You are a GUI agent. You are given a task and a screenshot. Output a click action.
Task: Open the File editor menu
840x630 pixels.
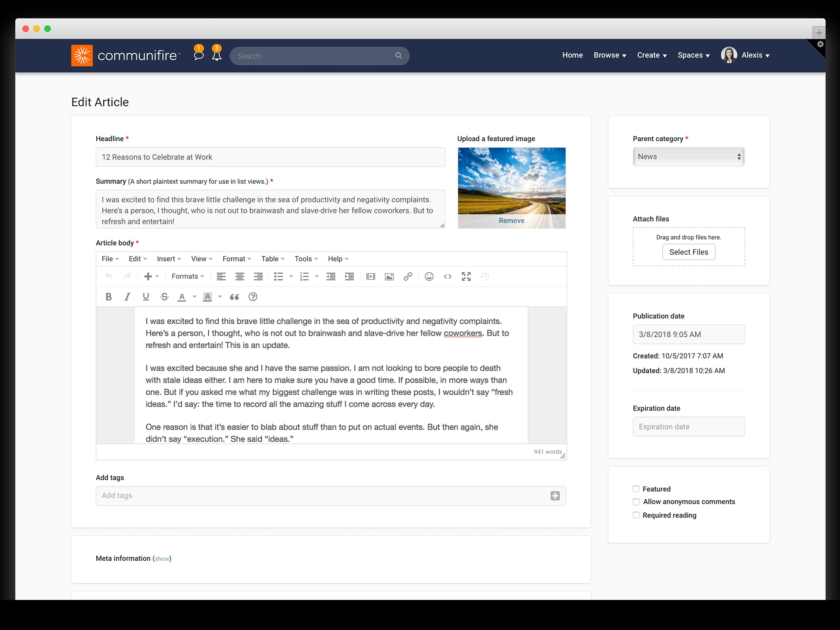click(110, 259)
